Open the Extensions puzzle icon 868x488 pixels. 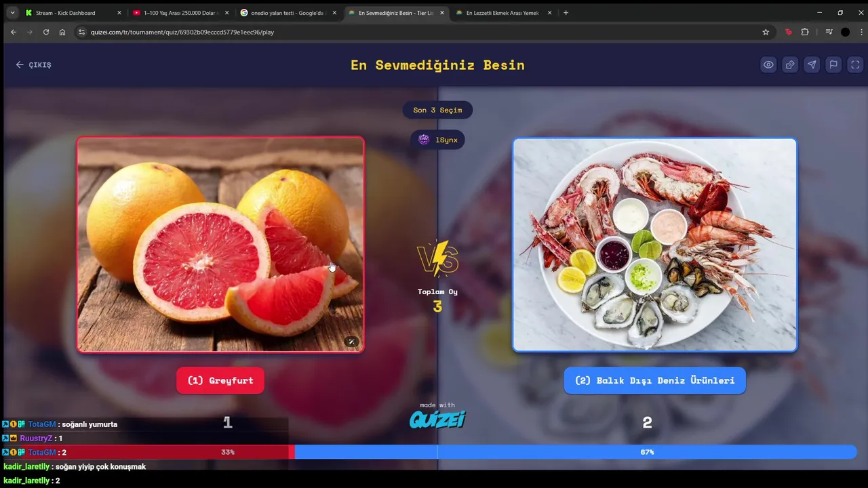pos(805,32)
